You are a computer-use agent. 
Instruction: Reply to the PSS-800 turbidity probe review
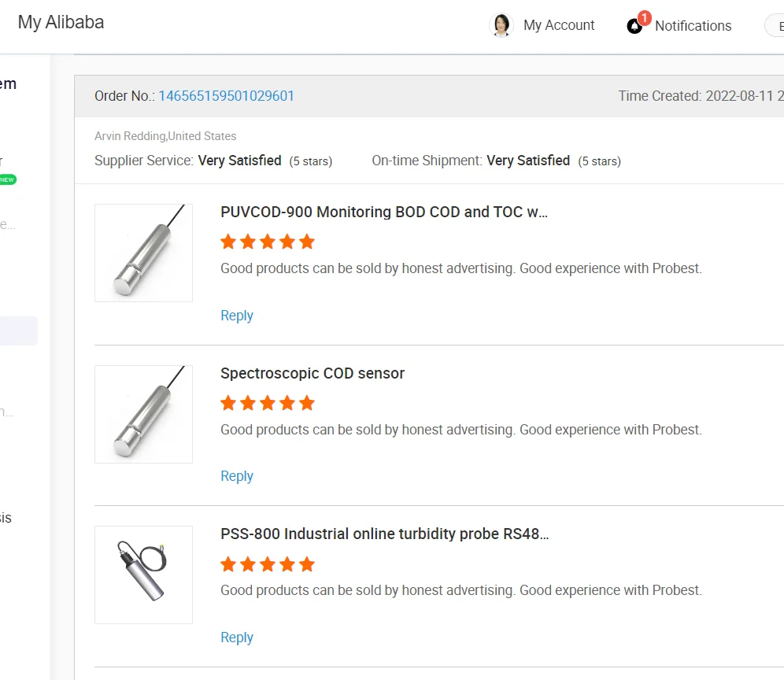pos(237,637)
